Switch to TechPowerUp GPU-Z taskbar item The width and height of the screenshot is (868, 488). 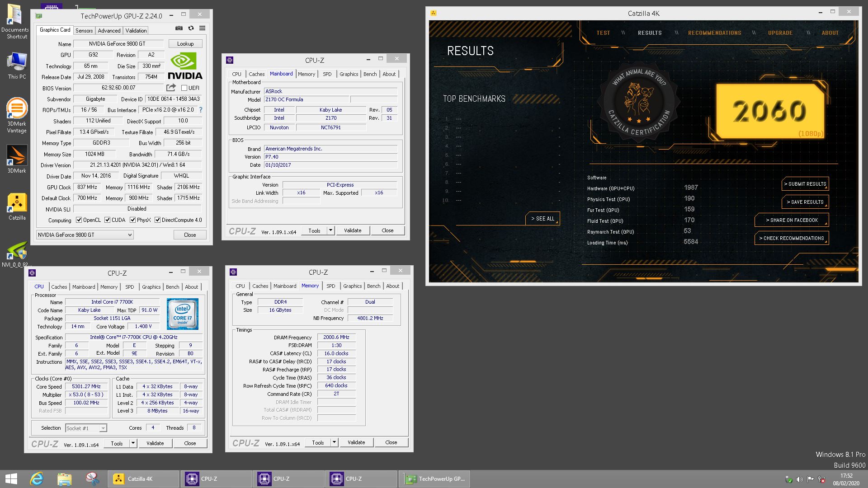point(434,479)
